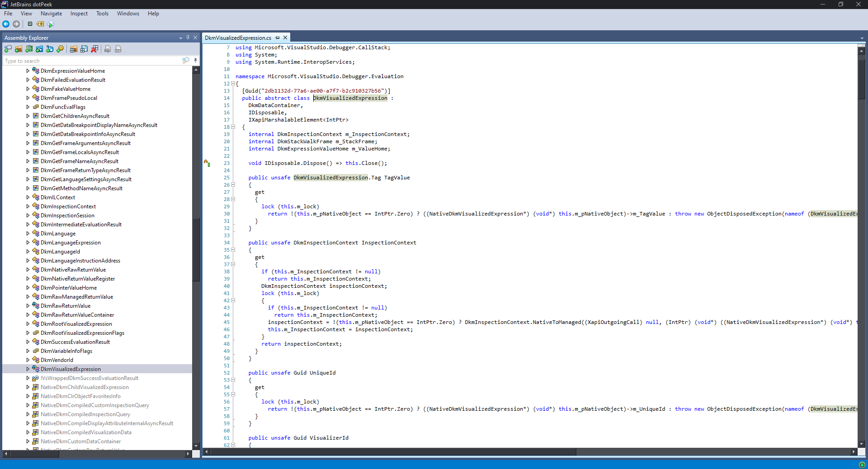The height and width of the screenshot is (469, 868).
Task: Open the Help menu
Action: (x=153, y=14)
